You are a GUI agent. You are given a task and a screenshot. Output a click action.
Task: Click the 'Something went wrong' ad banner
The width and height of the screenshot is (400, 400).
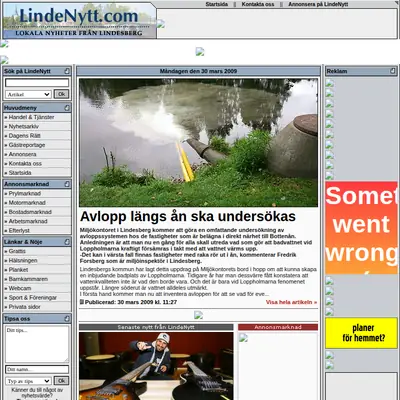(362, 228)
